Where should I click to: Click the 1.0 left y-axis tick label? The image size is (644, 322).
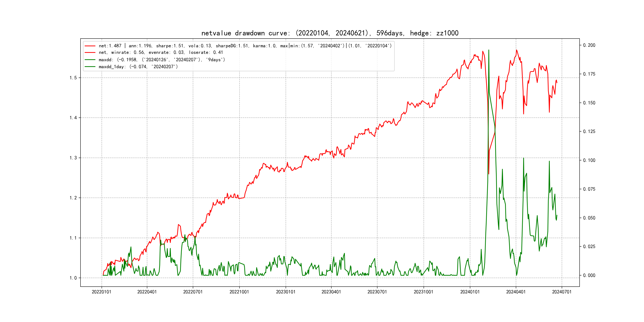tap(73, 278)
